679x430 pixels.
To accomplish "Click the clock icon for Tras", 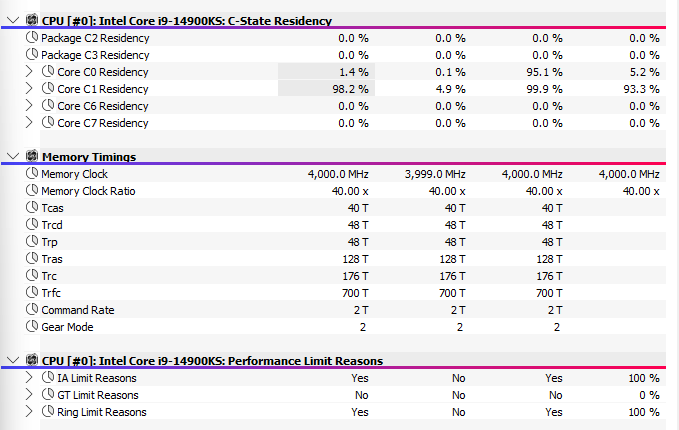I will coord(32,258).
